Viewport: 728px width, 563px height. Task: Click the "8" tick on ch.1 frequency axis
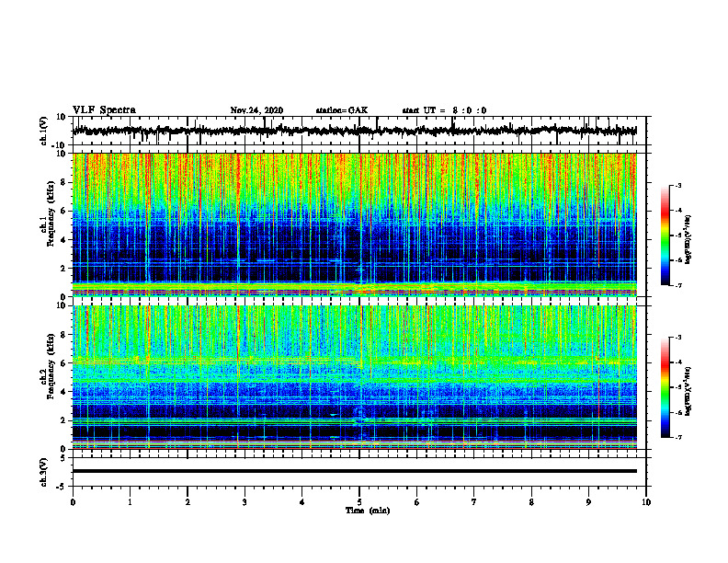pos(64,182)
